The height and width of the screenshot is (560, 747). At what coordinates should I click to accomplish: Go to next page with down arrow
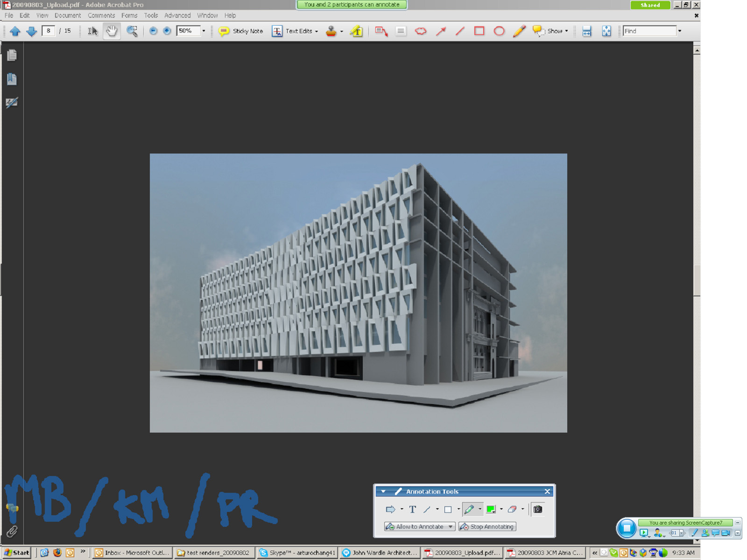pos(31,31)
